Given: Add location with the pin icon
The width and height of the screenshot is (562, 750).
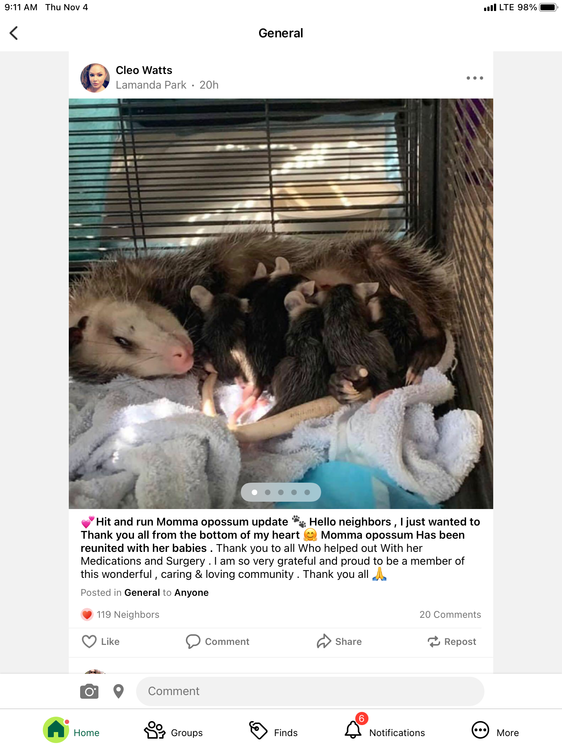Looking at the screenshot, I should point(119,691).
